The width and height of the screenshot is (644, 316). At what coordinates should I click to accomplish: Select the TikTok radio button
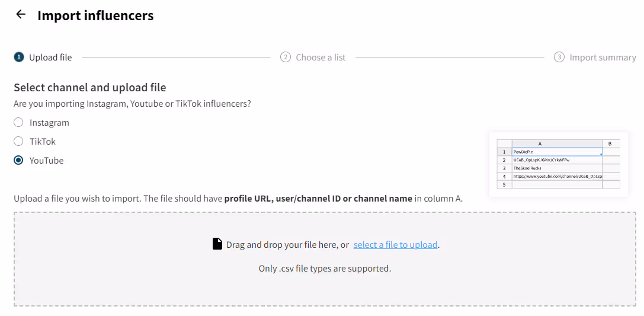[18, 141]
